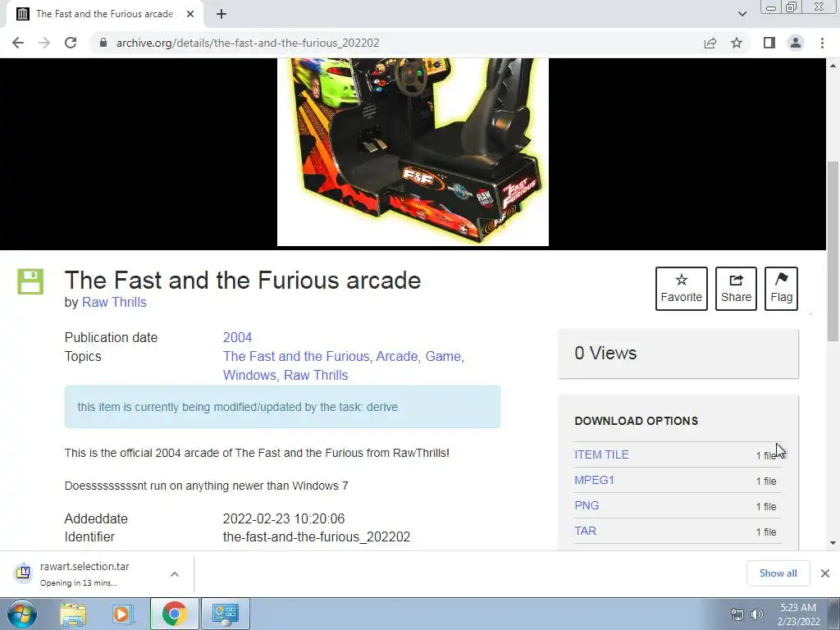Viewport: 840px width, 630px height.
Task: Open the Chrome side panel icon
Action: (x=769, y=43)
